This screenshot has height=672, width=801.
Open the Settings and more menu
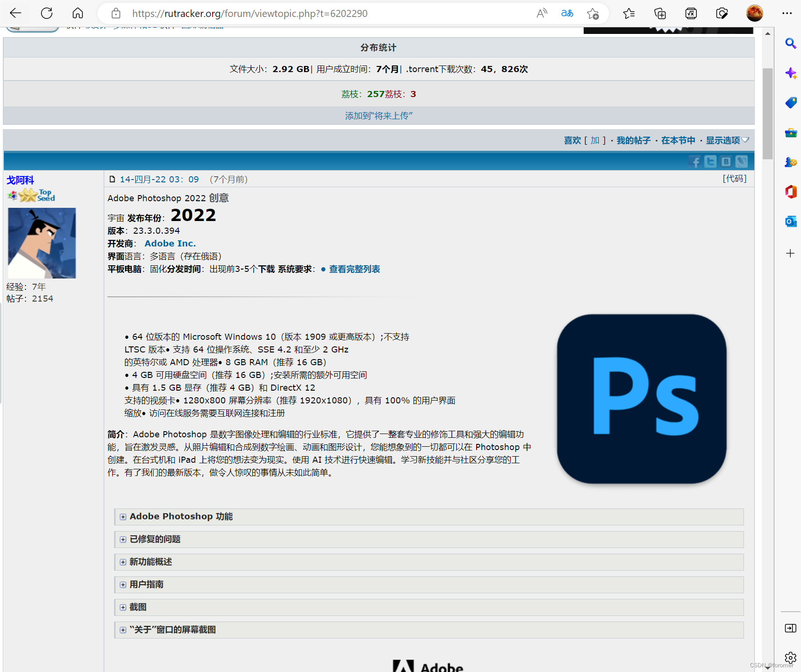pyautogui.click(x=787, y=13)
